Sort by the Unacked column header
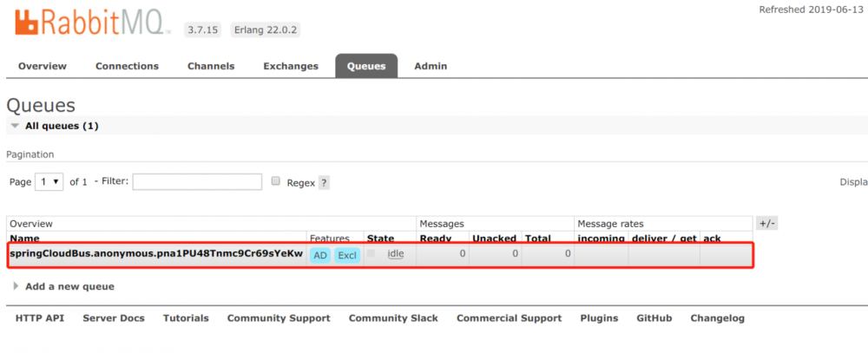868x353 pixels. (495, 239)
